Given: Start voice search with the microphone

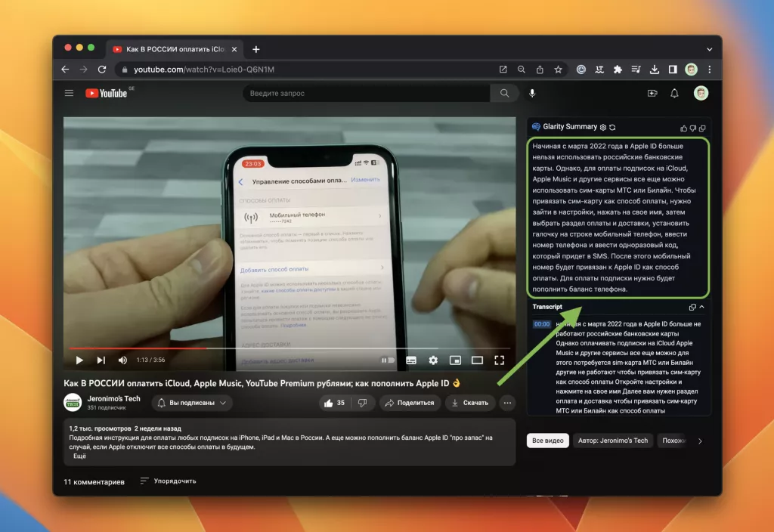Looking at the screenshot, I should (x=532, y=93).
